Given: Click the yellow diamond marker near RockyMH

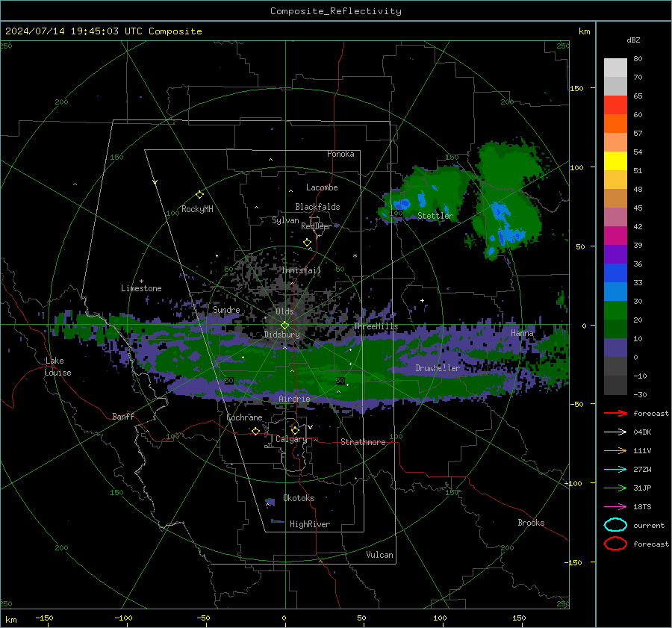Looking at the screenshot, I should coord(199,195).
